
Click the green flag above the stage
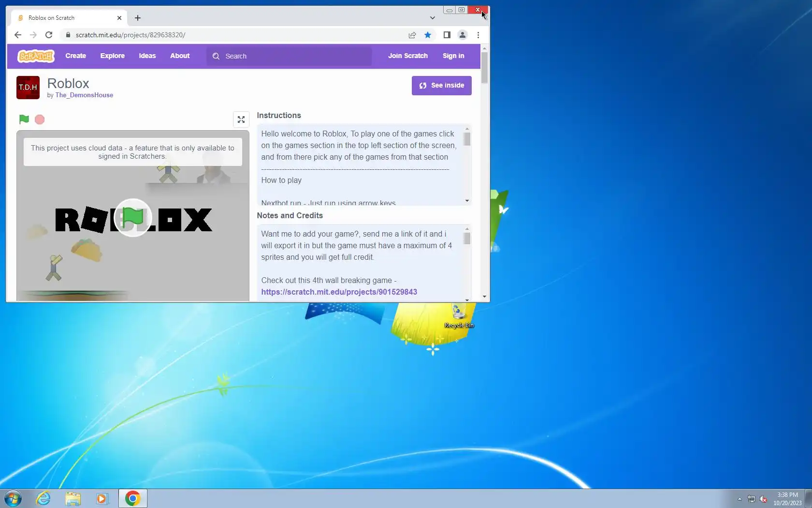24,120
